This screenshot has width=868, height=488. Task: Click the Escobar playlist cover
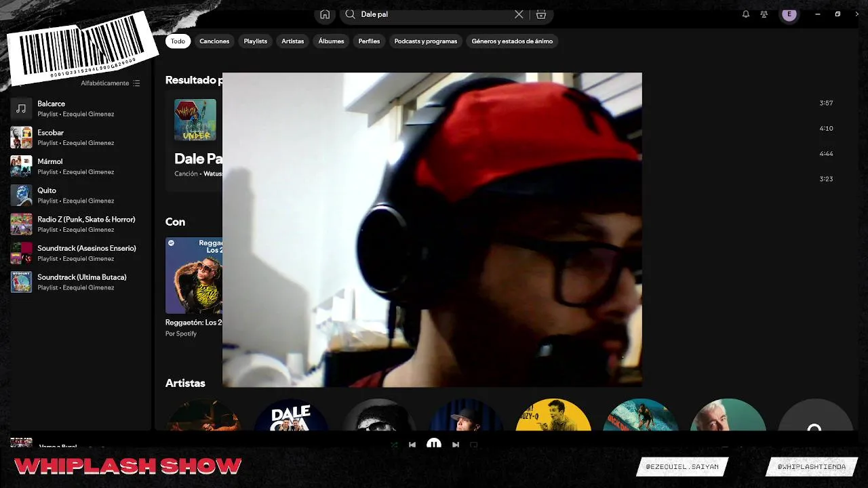tap(21, 138)
